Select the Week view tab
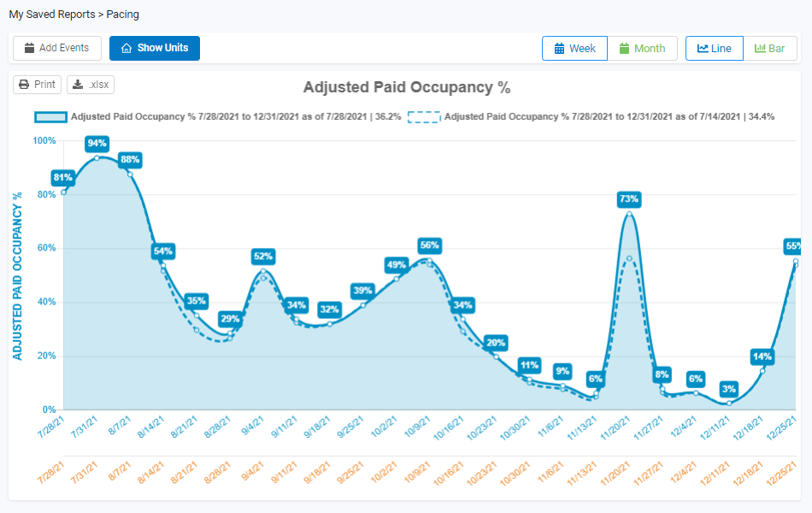The width and height of the screenshot is (812, 513). (x=574, y=48)
